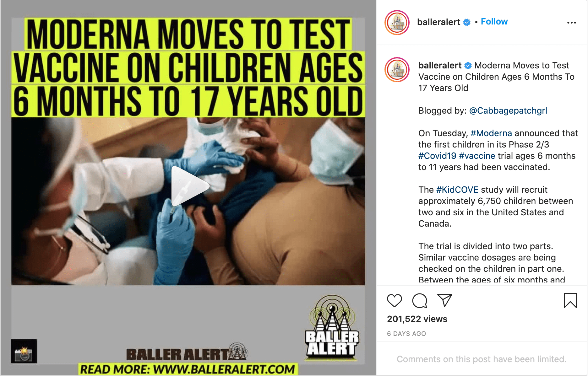Visit the @Cabbagepatchgrl profile mention
Image resolution: width=588 pixels, height=376 pixels.
pos(508,111)
